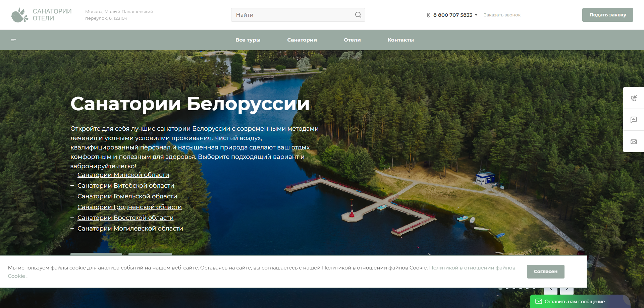This screenshot has width=644, height=308.
Task: Open the hamburger menu icon in nav bar
Action: (x=13, y=40)
